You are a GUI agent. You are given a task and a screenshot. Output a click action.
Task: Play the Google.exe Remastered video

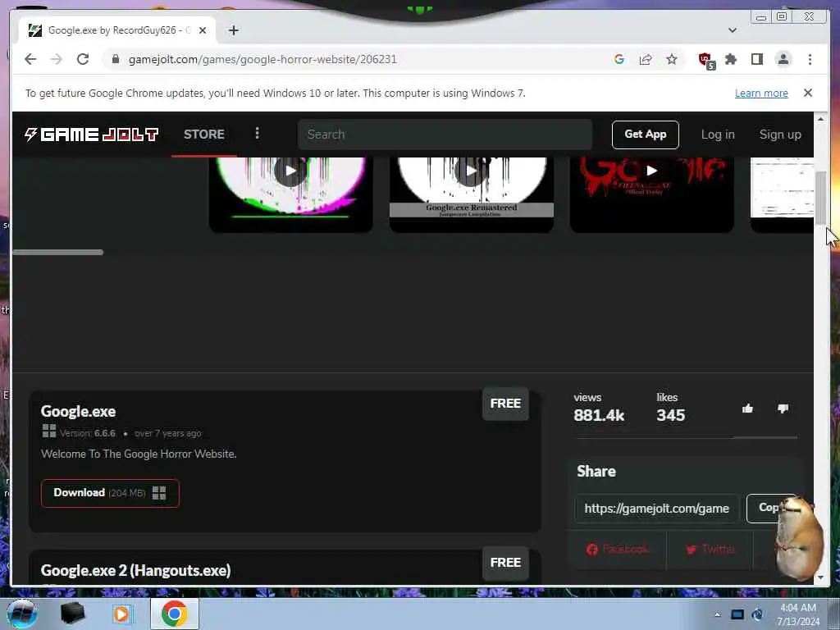tap(472, 171)
